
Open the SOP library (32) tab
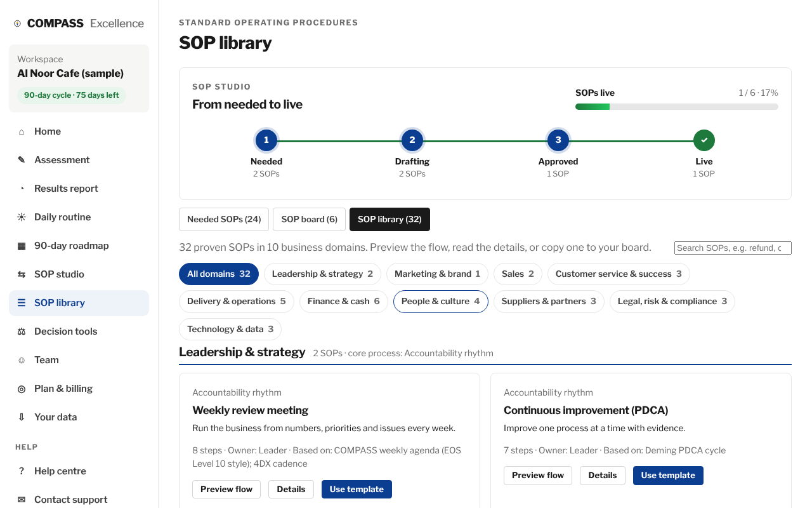390,219
